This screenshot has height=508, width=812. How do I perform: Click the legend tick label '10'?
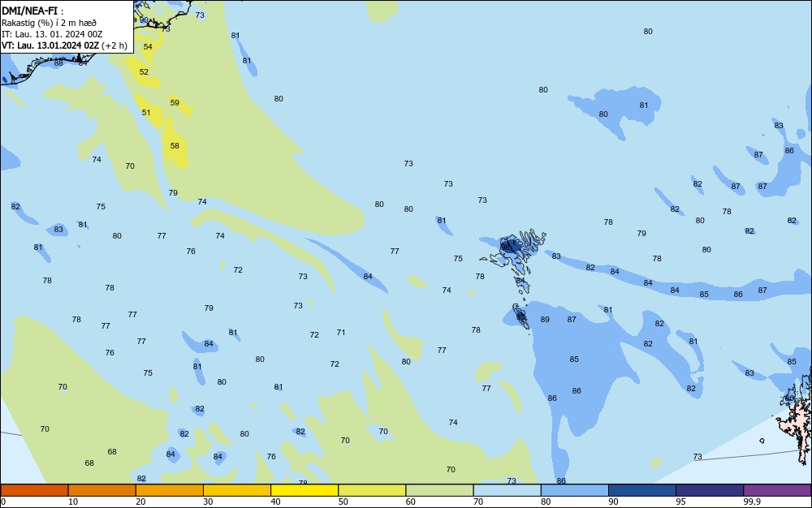[x=73, y=502]
